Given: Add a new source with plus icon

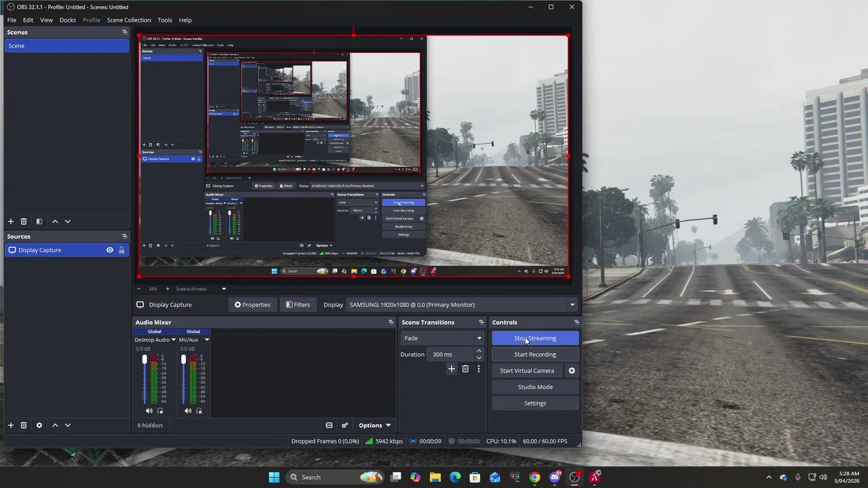Looking at the screenshot, I should pos(10,425).
